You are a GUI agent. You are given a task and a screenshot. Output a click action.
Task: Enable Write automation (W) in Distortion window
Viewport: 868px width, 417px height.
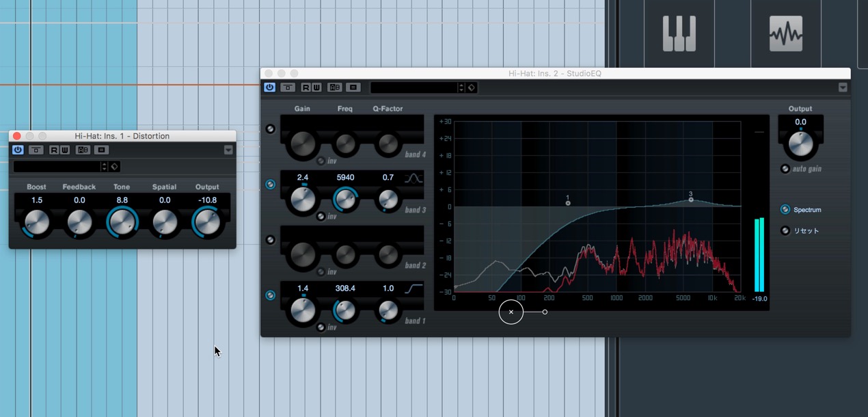click(64, 150)
